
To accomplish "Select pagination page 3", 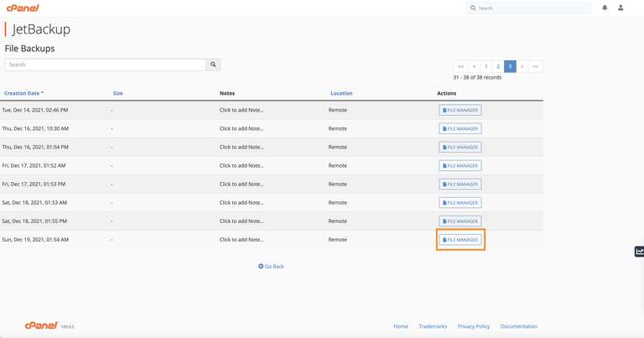I will (x=510, y=66).
